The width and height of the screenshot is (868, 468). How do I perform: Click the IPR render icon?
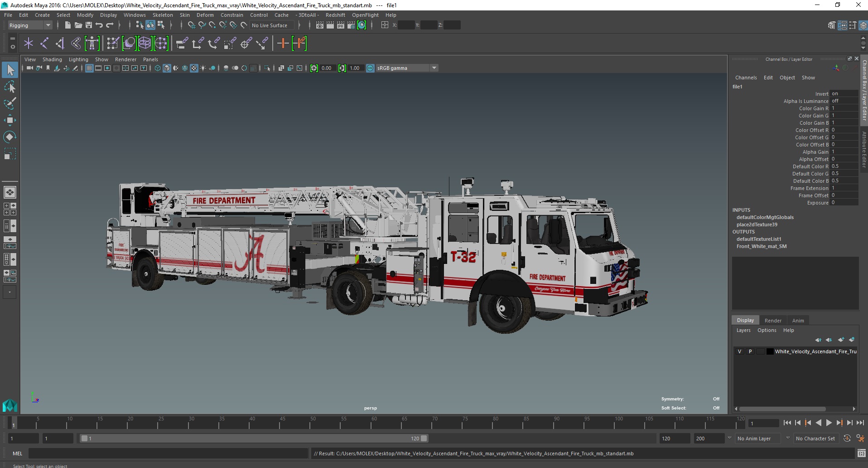pos(341,25)
